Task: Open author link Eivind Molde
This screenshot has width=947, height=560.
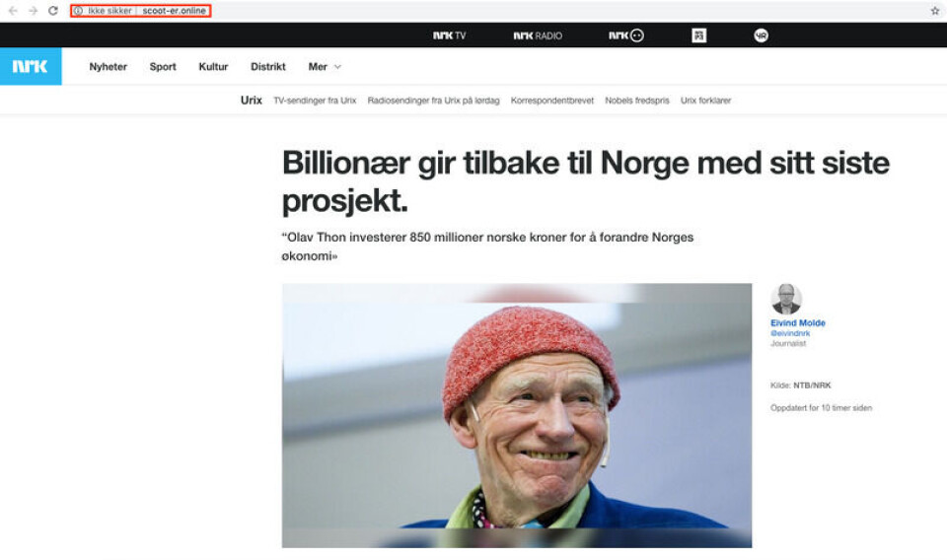Action: point(798,322)
